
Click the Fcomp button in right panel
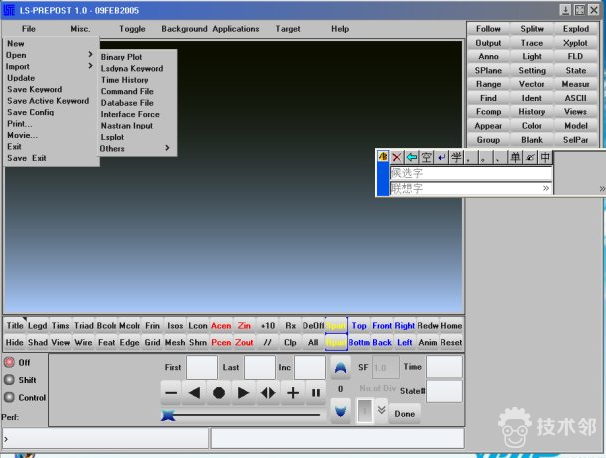pos(488,112)
